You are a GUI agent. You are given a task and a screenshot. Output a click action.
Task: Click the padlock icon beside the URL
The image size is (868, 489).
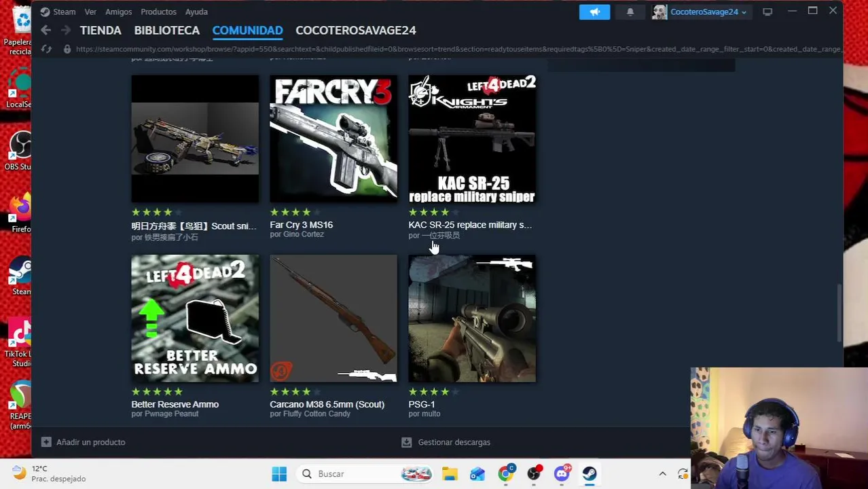(67, 49)
